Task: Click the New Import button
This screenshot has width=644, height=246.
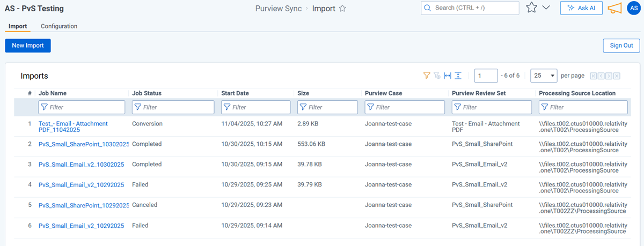Action: click(28, 46)
